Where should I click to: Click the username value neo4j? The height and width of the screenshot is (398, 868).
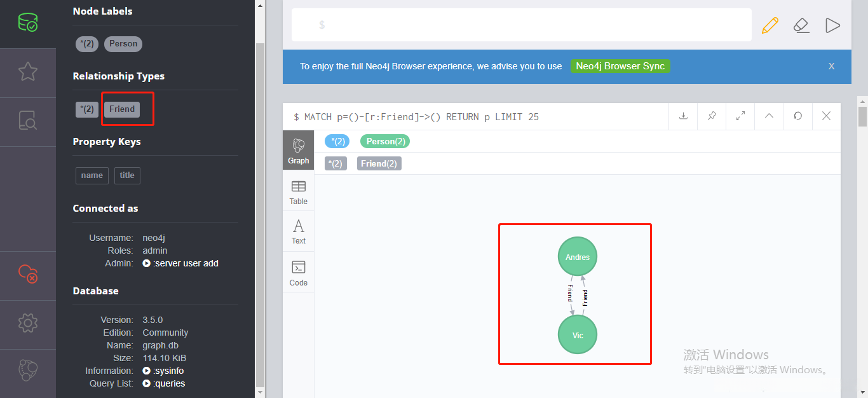pos(154,238)
